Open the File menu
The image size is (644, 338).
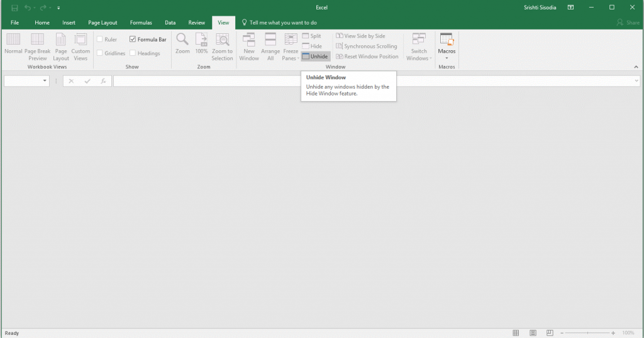(x=15, y=23)
